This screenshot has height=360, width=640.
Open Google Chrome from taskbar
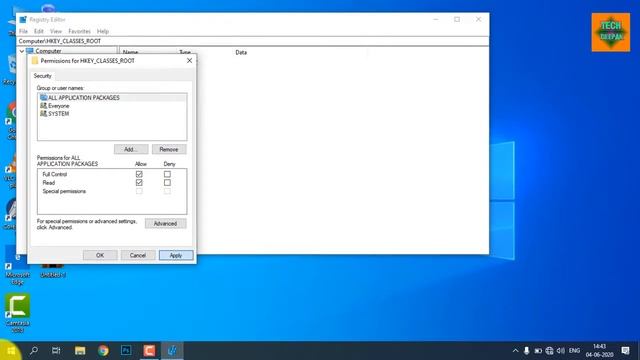[103, 351]
